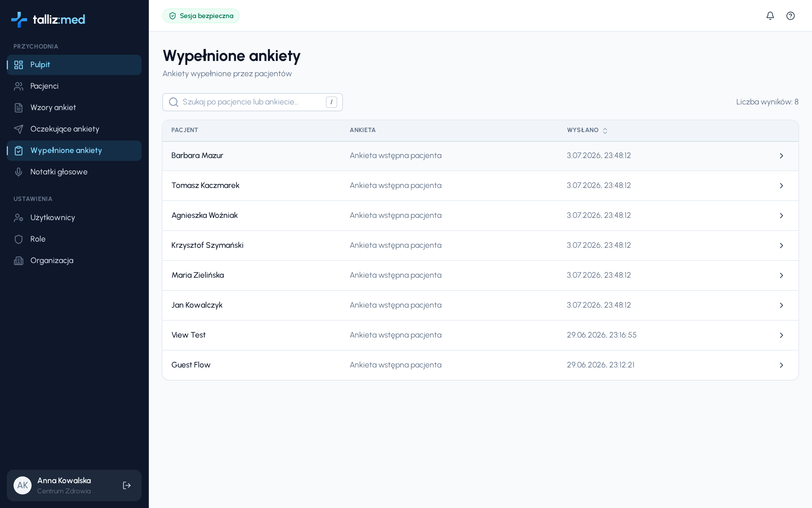The width and height of the screenshot is (812, 508).
Task: Focus the patient or survey search field
Action: 252,102
